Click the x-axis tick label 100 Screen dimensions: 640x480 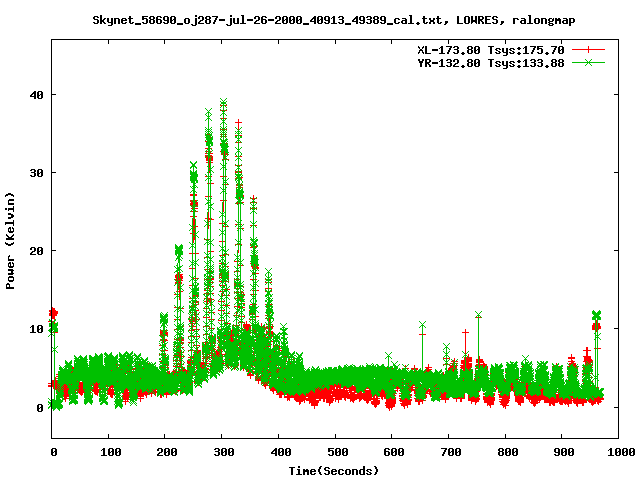pyautogui.click(x=111, y=452)
